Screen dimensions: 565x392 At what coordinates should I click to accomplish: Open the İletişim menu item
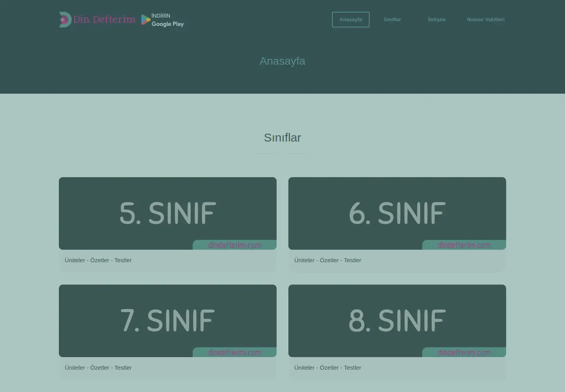coord(437,20)
